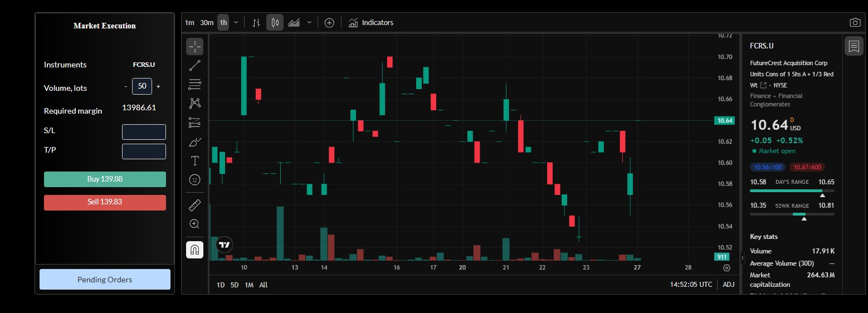
Task: Select the trend line drawing tool
Action: click(194, 66)
